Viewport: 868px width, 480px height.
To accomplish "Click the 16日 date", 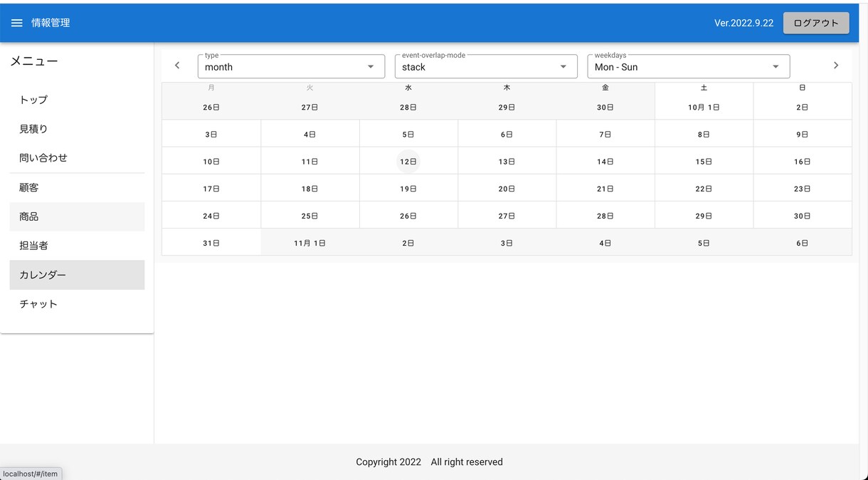I will point(803,162).
